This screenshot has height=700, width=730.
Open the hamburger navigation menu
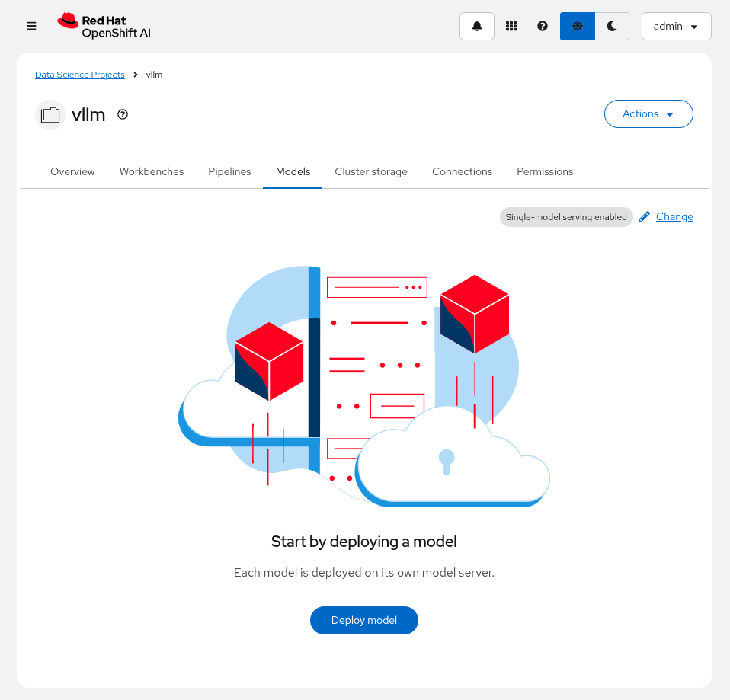coord(31,26)
